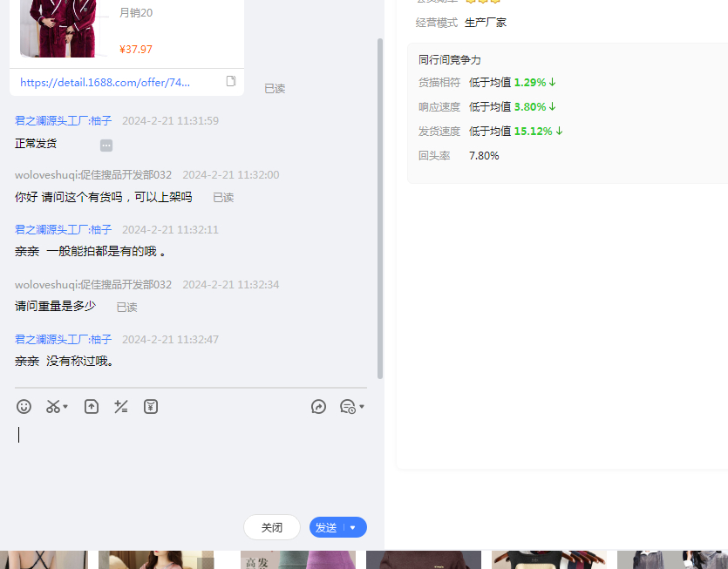This screenshot has height=569, width=728.
Task: Select the 正常发货 message text
Action: pyautogui.click(x=36, y=144)
